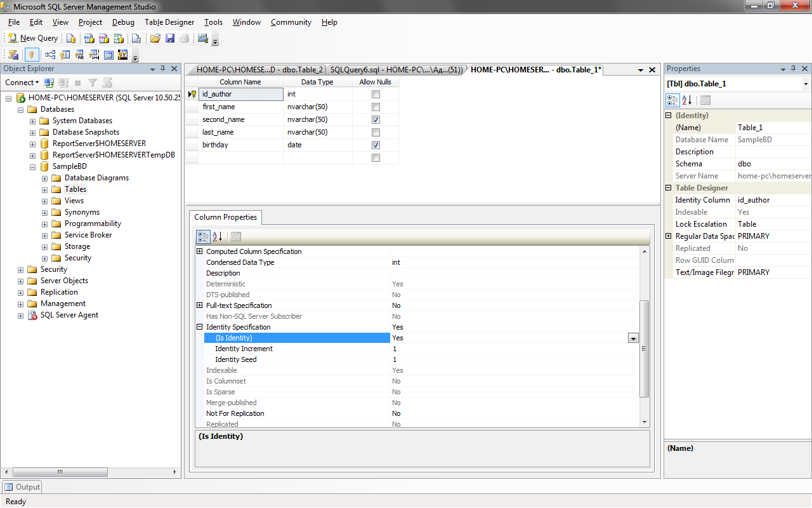Screen dimensions: 812x508
Task: Select the Programmability tree item
Action: pos(93,224)
